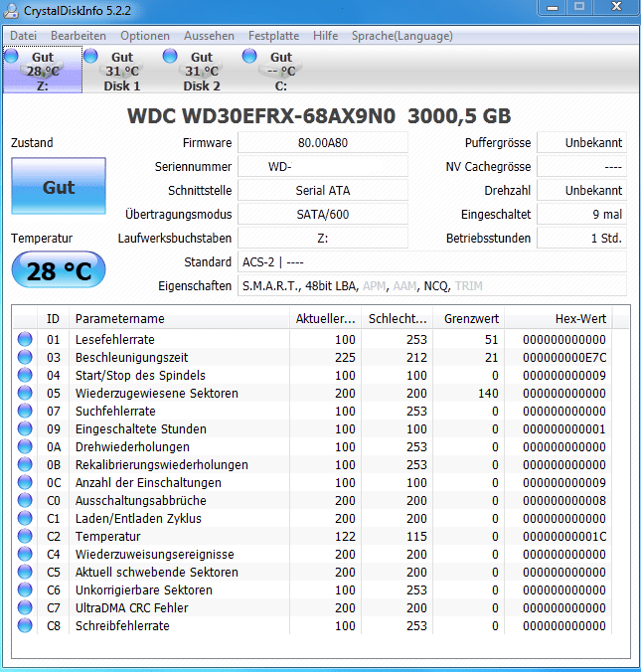
Task: Click the Grenzwert 140 cell
Action: pos(488,393)
